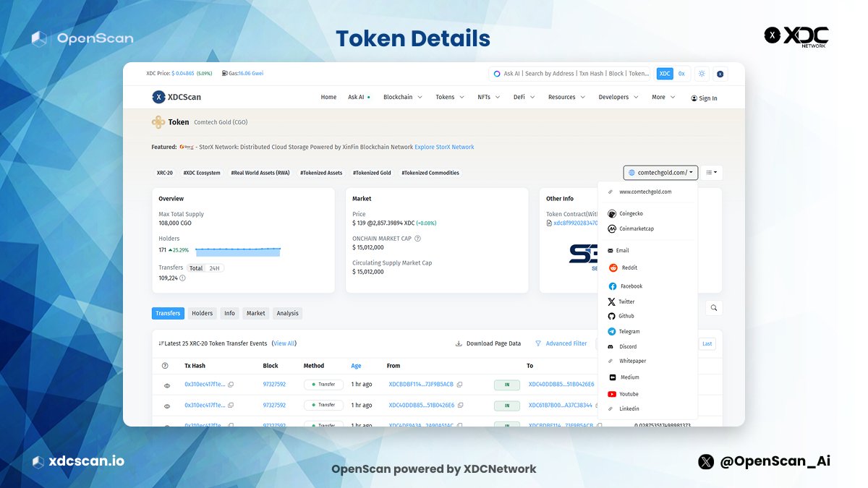Click the Comtech Gold token icon
The image size is (868, 488).
158,122
